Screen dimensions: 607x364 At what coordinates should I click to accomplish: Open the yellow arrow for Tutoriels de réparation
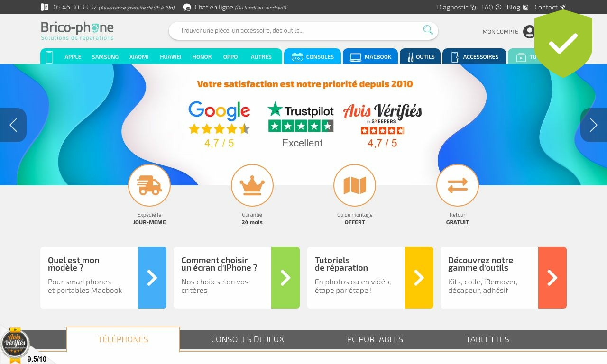(419, 278)
